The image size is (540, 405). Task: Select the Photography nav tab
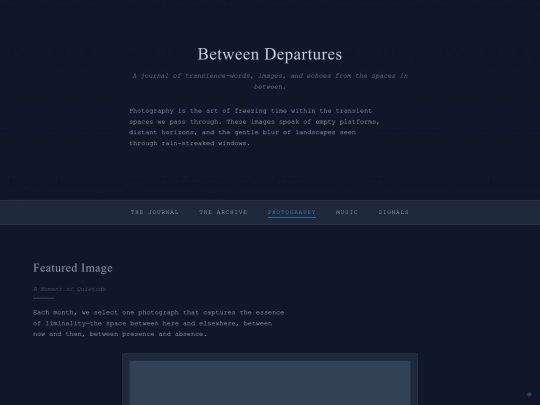point(292,212)
